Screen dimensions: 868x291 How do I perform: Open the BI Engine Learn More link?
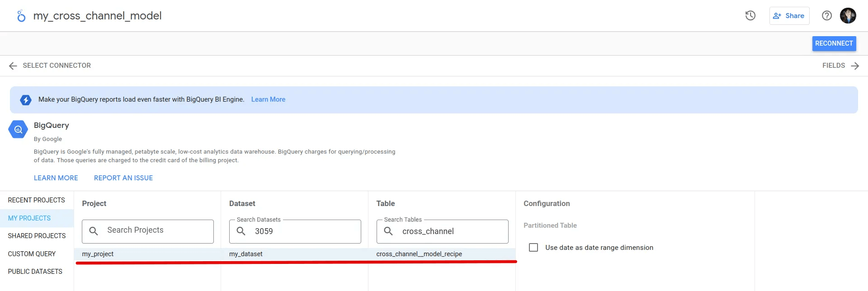coord(268,99)
